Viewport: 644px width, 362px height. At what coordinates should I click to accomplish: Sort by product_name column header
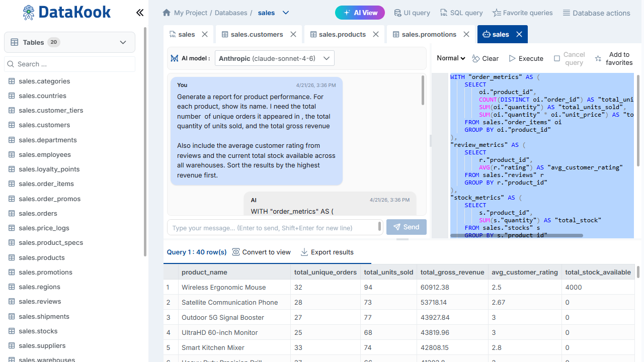click(x=234, y=272)
